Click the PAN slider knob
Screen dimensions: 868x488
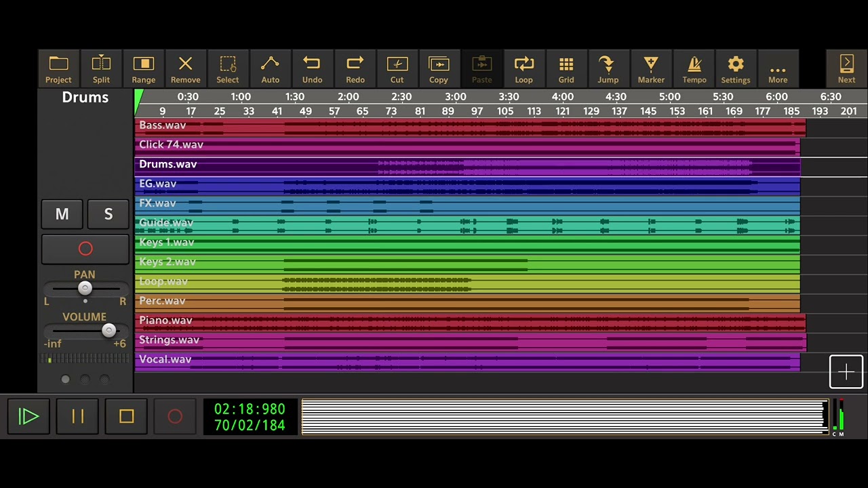(x=85, y=288)
